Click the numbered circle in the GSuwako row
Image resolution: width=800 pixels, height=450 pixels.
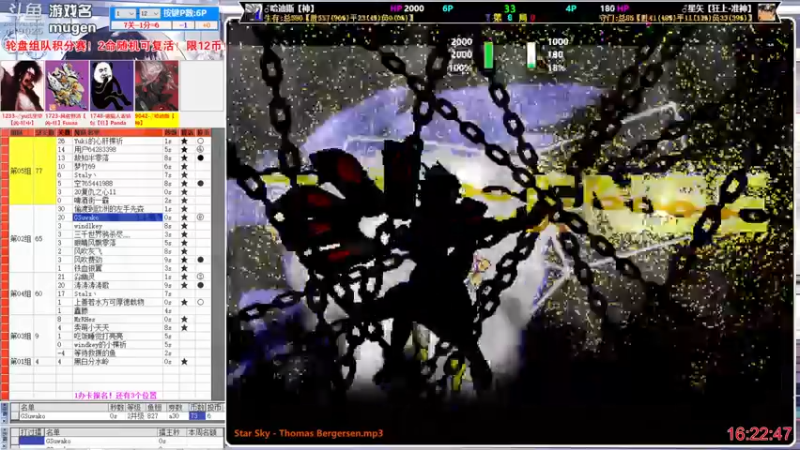[201, 217]
